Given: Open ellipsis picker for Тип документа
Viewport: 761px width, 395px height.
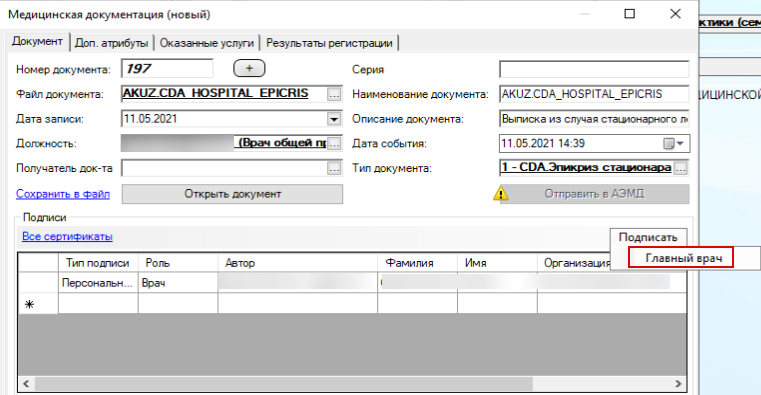Looking at the screenshot, I should pyautogui.click(x=681, y=168).
